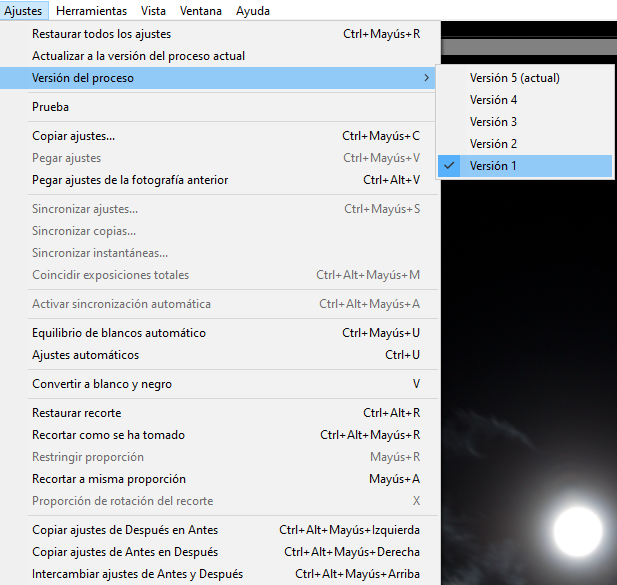Open the Ajustes menu

(x=23, y=11)
